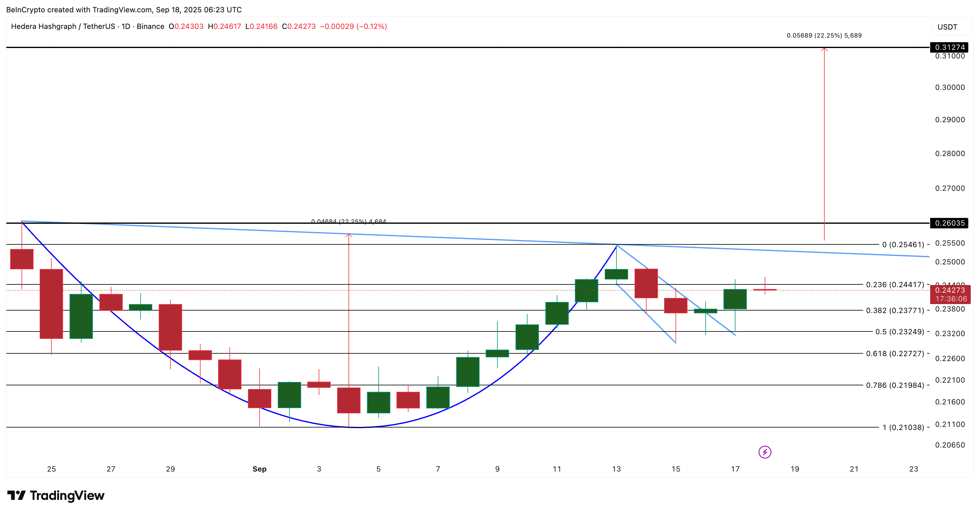Click the Sep month marker on time axis

coord(259,469)
